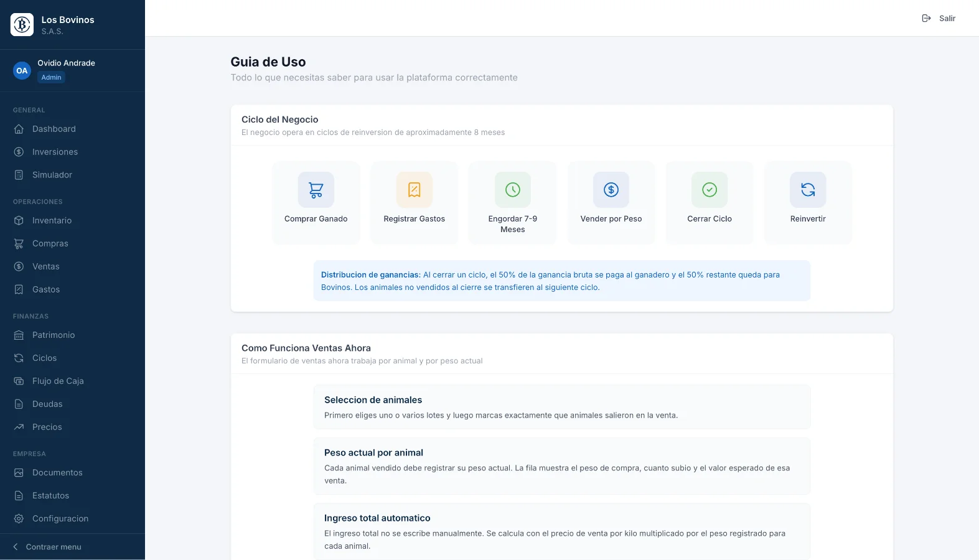Collapse sidebar via Contraer menu chevron

(16, 546)
